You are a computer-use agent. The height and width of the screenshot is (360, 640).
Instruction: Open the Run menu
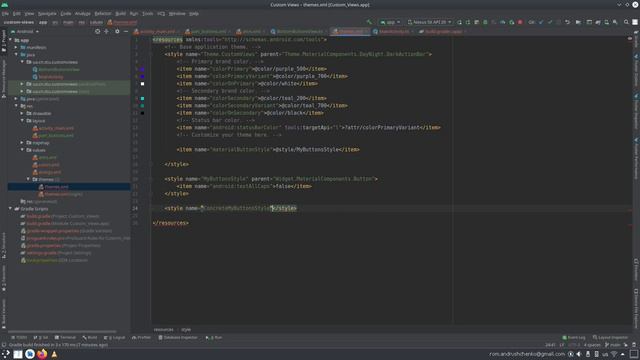coord(134,13)
